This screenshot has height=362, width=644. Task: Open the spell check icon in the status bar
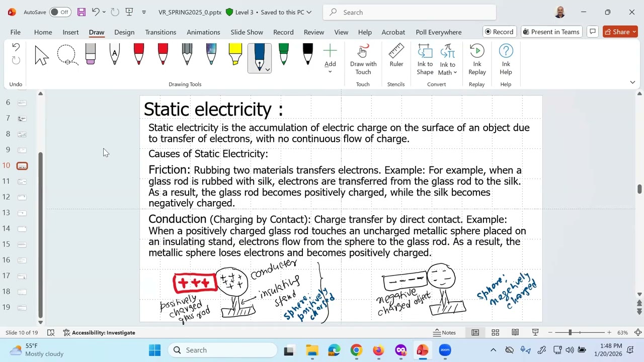point(51,332)
